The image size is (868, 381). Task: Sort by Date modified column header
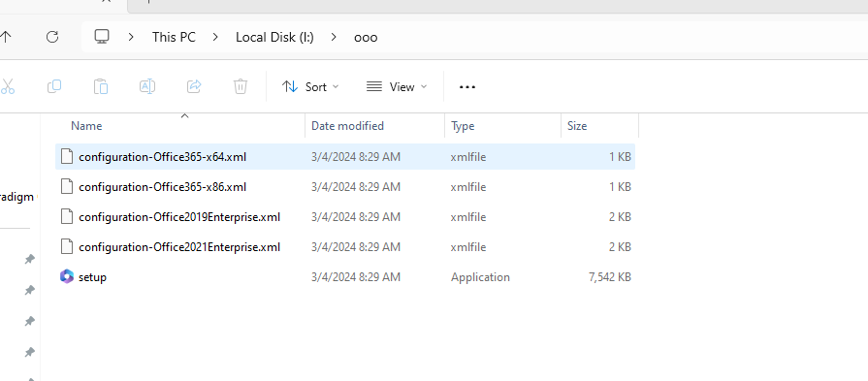(347, 126)
